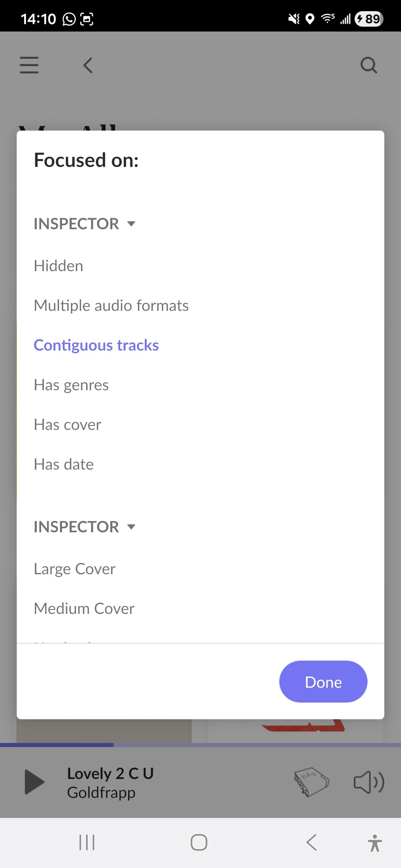Screen dimensions: 401x868
Task: Tap the back chevron in header
Action: tap(88, 65)
